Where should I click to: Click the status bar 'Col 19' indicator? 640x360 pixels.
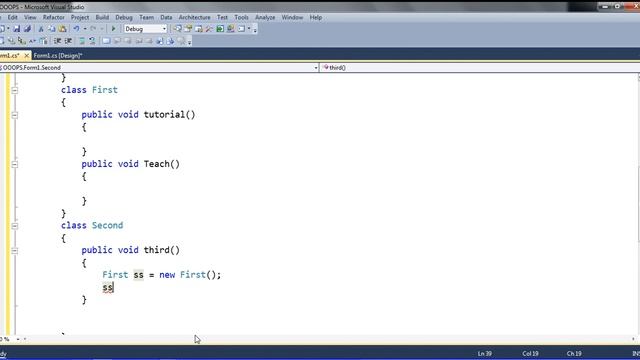tap(530, 353)
